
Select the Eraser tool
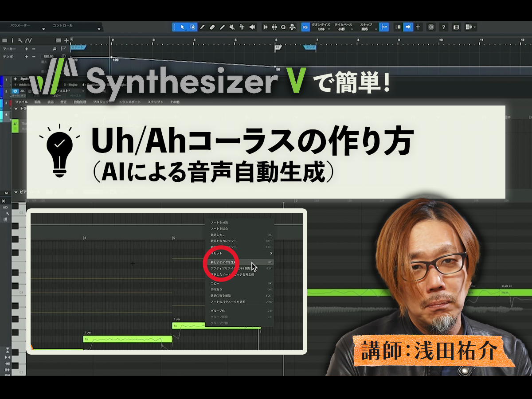click(212, 27)
